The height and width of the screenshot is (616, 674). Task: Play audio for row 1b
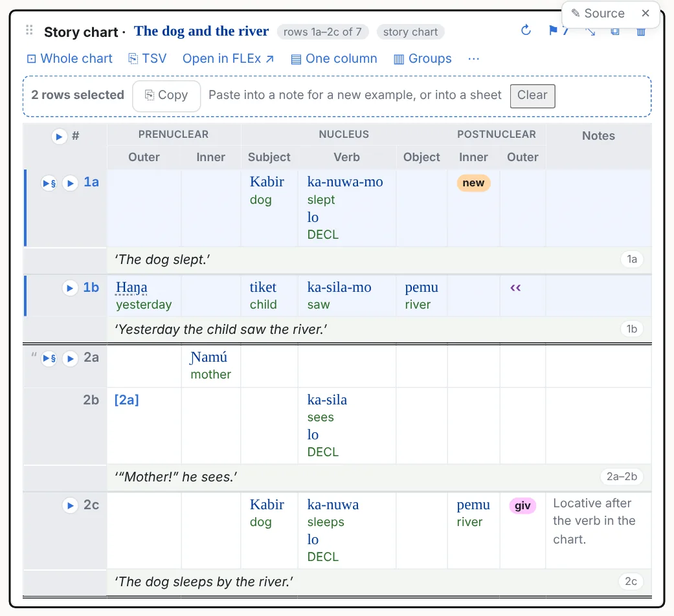tap(70, 288)
